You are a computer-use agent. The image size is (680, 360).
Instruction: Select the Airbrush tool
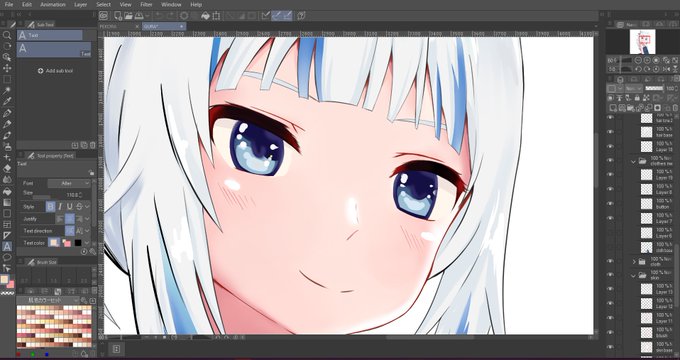pos(7,147)
